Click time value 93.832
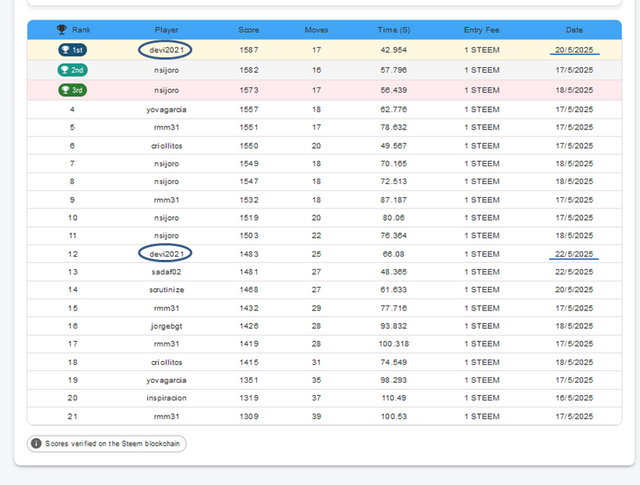Screen dimensions: 640x485 click(x=394, y=326)
